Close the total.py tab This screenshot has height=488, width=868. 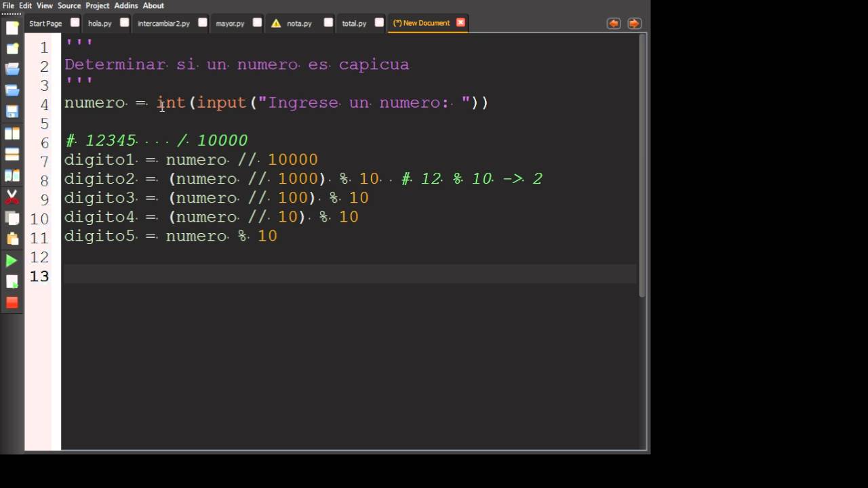tap(379, 22)
